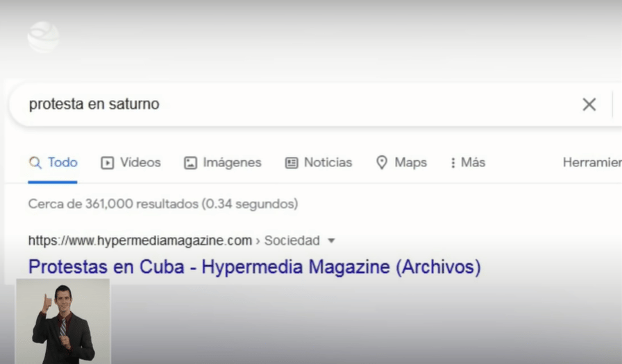Screen dimensions: 622x364
Task: Open the Herramientas search tools
Action: 592,162
